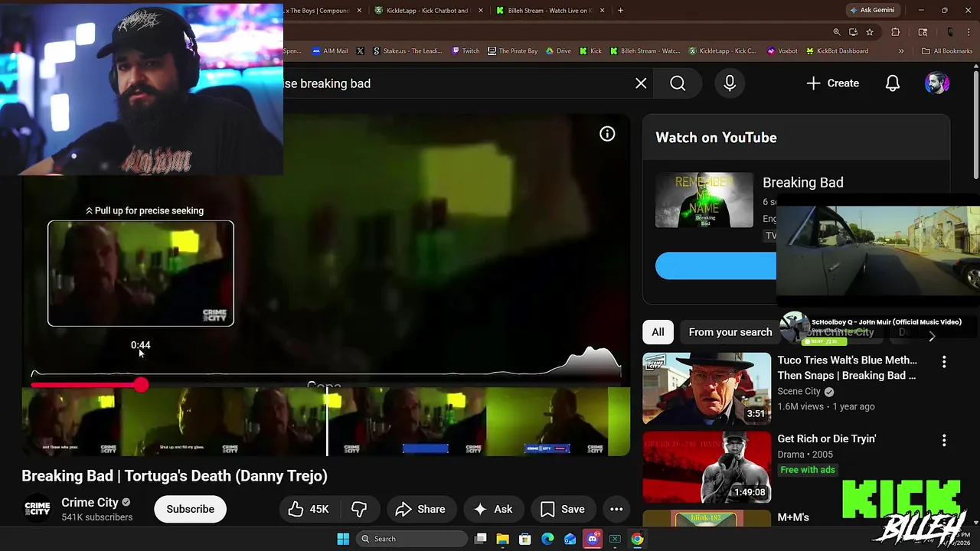980x551 pixels.
Task: Open Voxbot bookmark
Action: click(782, 51)
